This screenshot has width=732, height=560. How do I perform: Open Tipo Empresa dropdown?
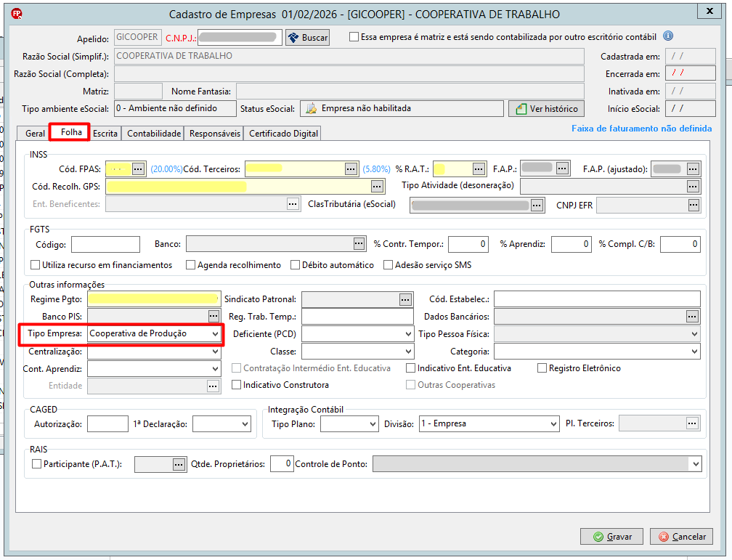[x=215, y=334]
